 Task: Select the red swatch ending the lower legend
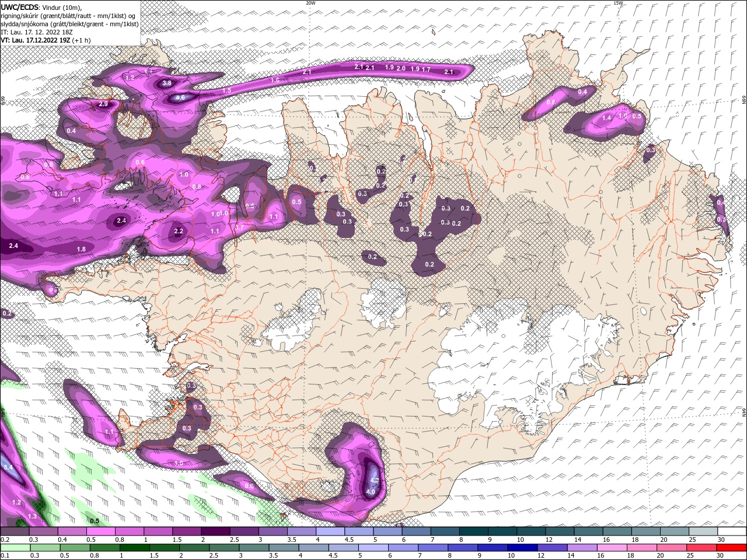coord(732,547)
